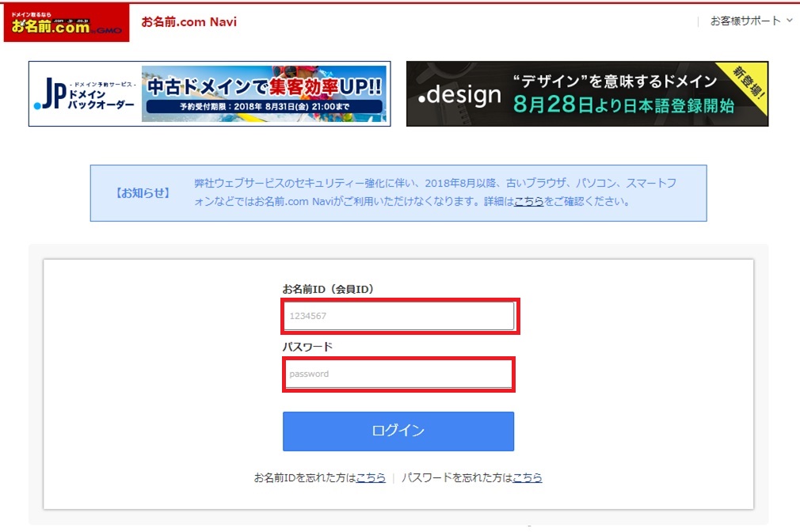This screenshot has height=532, width=800.
Task: Open the .design domain banner
Action: (x=587, y=94)
